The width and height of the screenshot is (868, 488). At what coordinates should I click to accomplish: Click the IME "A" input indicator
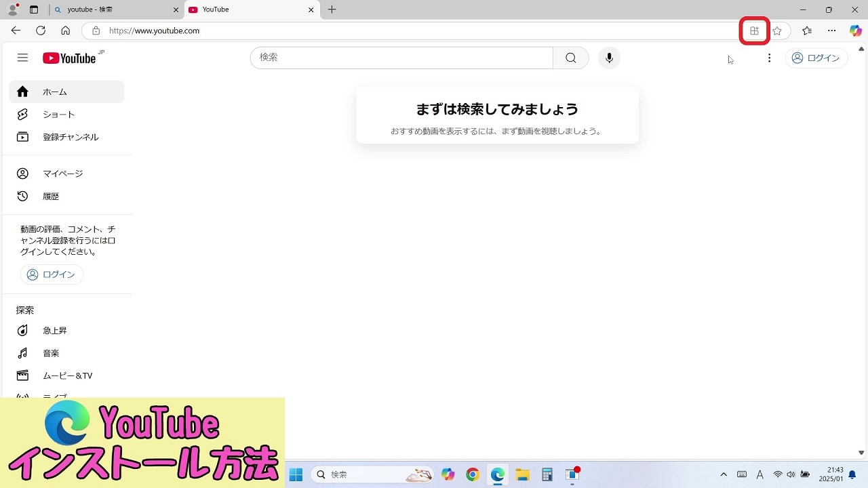759,474
